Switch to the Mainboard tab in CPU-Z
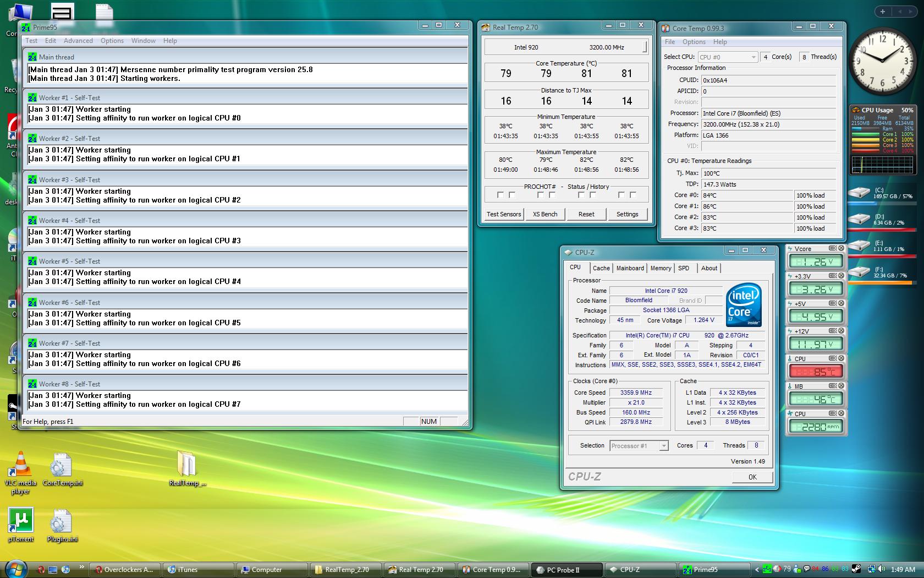The image size is (924, 578). point(630,268)
